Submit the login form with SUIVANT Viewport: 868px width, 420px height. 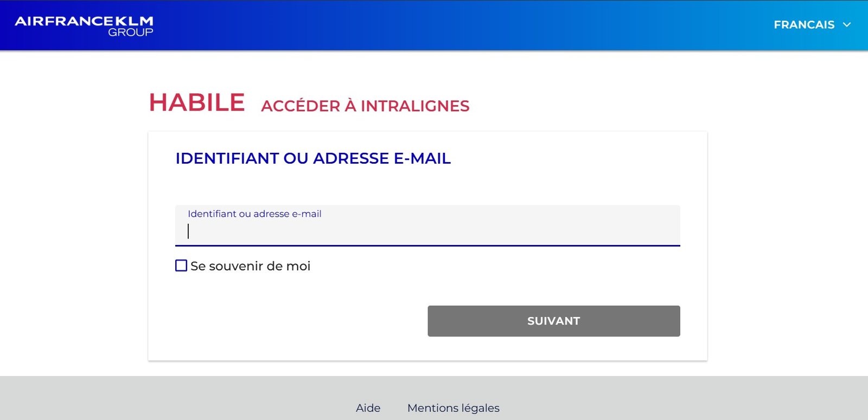coord(553,320)
